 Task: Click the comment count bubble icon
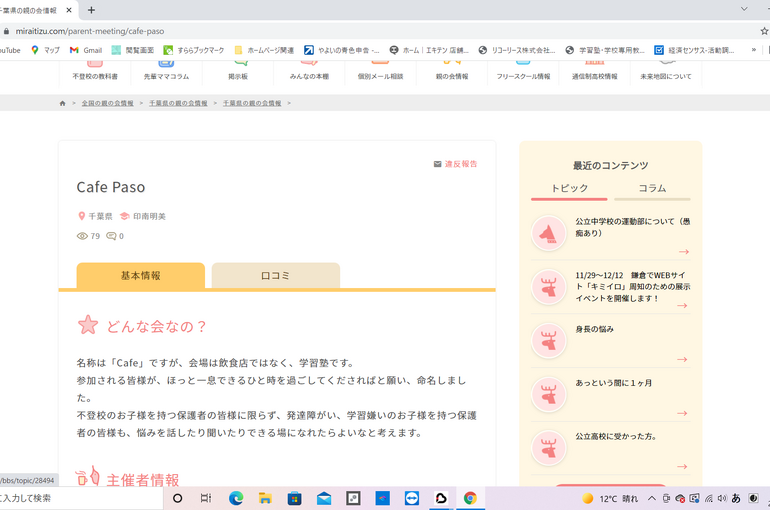(111, 236)
